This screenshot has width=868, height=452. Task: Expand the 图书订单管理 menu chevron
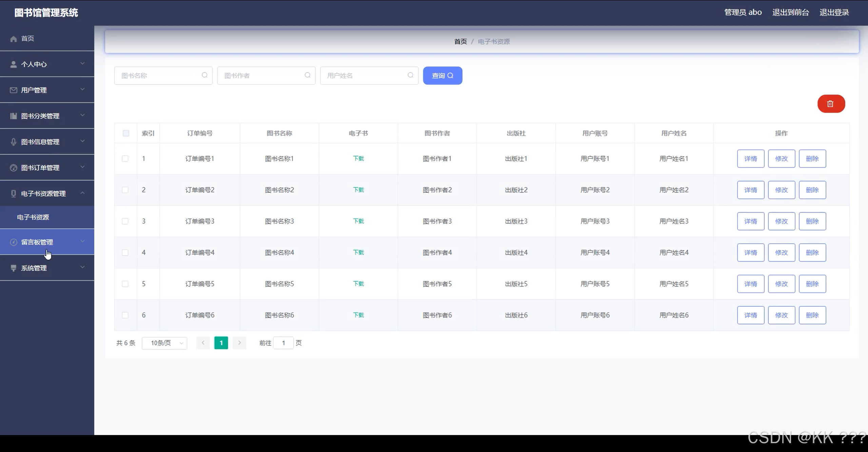(x=82, y=167)
